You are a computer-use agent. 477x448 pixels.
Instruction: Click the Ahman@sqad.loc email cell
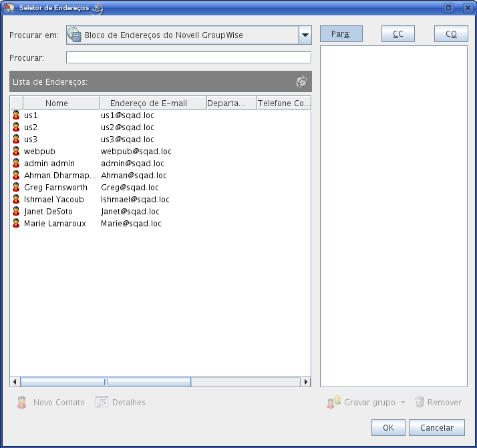[134, 175]
